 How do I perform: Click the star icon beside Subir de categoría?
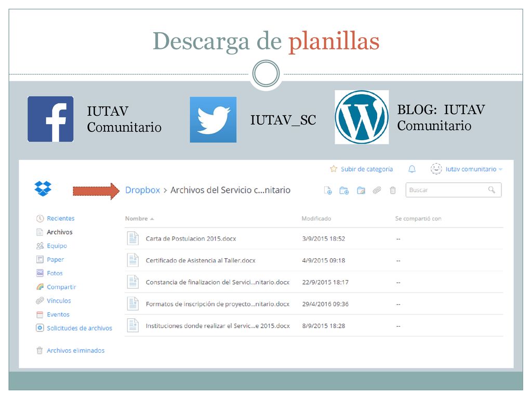pos(334,169)
